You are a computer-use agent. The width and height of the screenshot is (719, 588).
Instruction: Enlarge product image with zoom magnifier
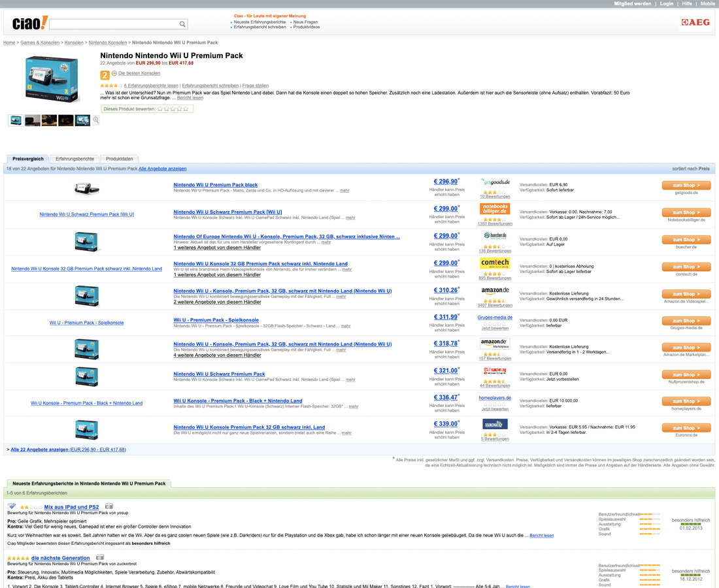click(x=96, y=120)
